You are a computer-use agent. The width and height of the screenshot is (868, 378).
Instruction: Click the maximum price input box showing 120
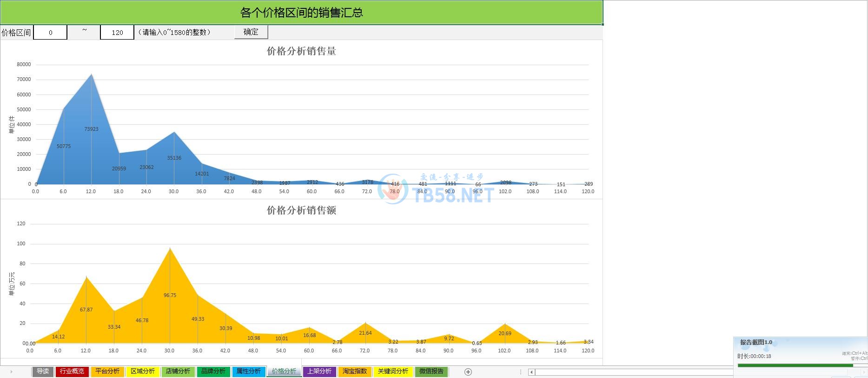[x=117, y=33]
